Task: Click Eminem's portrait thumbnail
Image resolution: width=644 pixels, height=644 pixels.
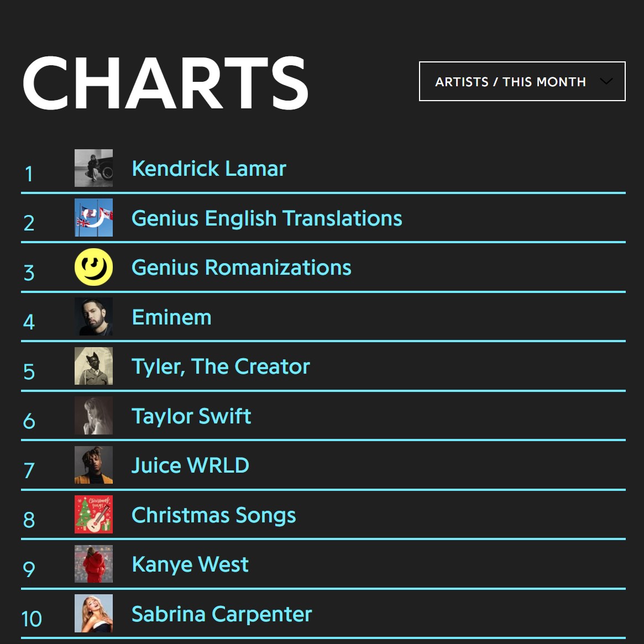Action: tap(93, 317)
